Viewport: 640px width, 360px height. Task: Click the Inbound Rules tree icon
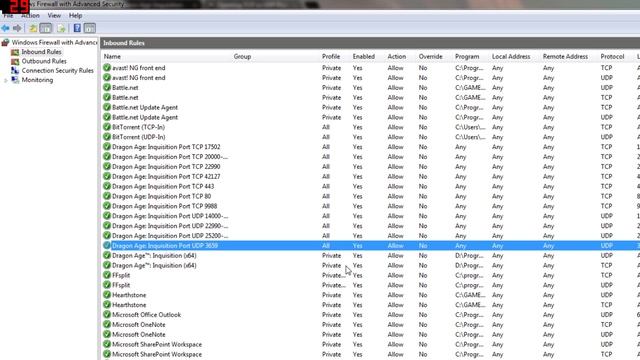point(15,52)
